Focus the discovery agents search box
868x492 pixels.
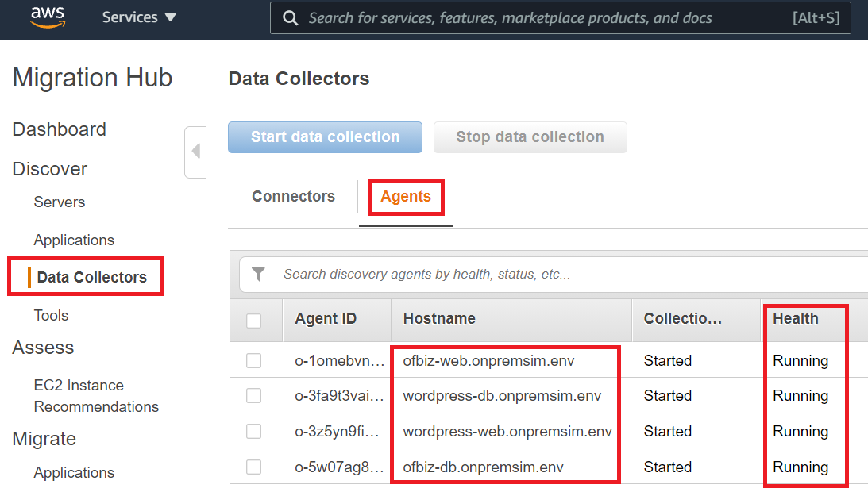(554, 274)
